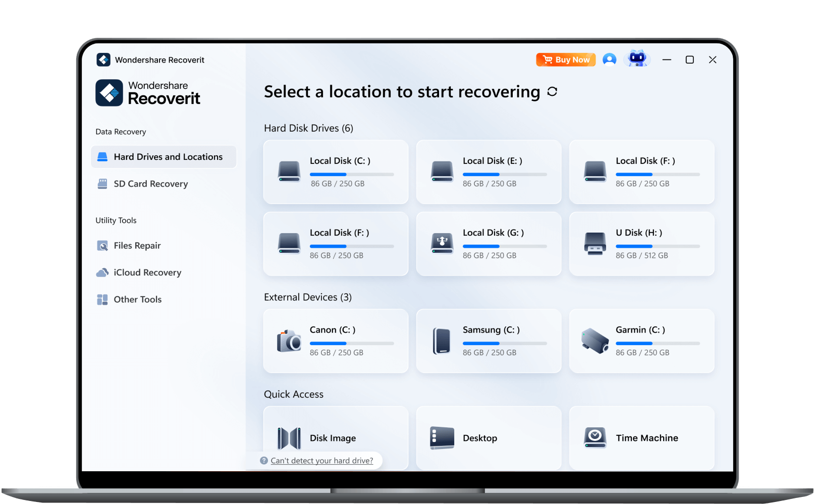Image resolution: width=814 pixels, height=504 pixels.
Task: Open the "Can't detect your hard drive?" link
Action: coord(322,461)
